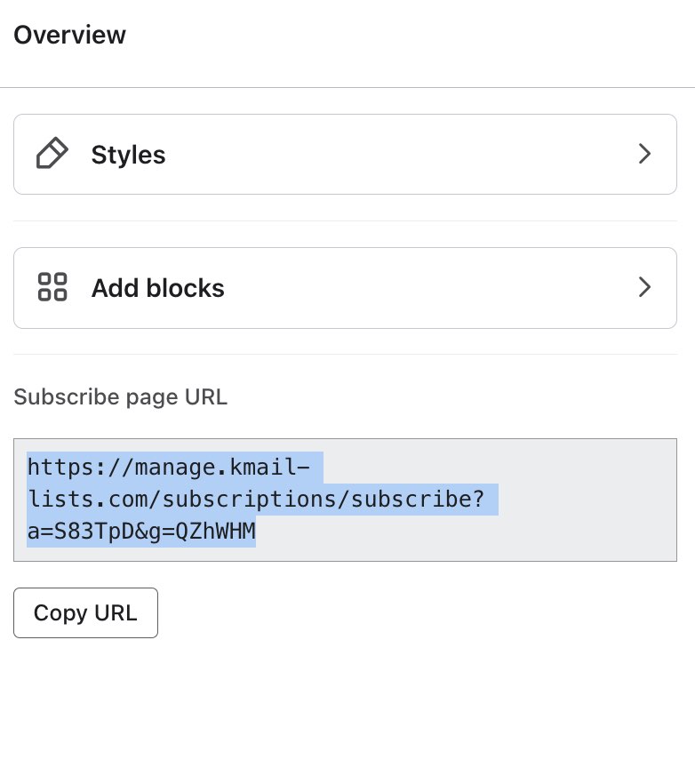Screen dimensions: 695x784
Task: Select the Subscribe page URL field
Action: pos(345,500)
